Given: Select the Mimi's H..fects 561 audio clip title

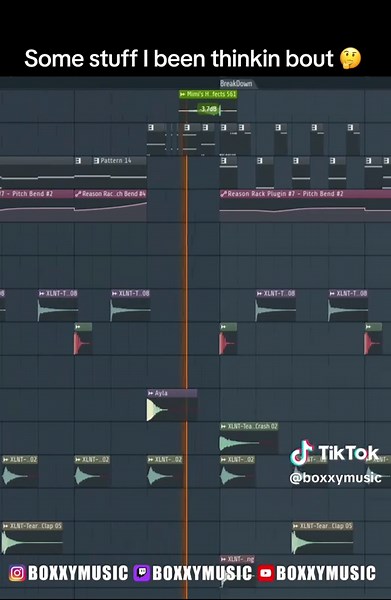Looking at the screenshot, I should (x=212, y=94).
